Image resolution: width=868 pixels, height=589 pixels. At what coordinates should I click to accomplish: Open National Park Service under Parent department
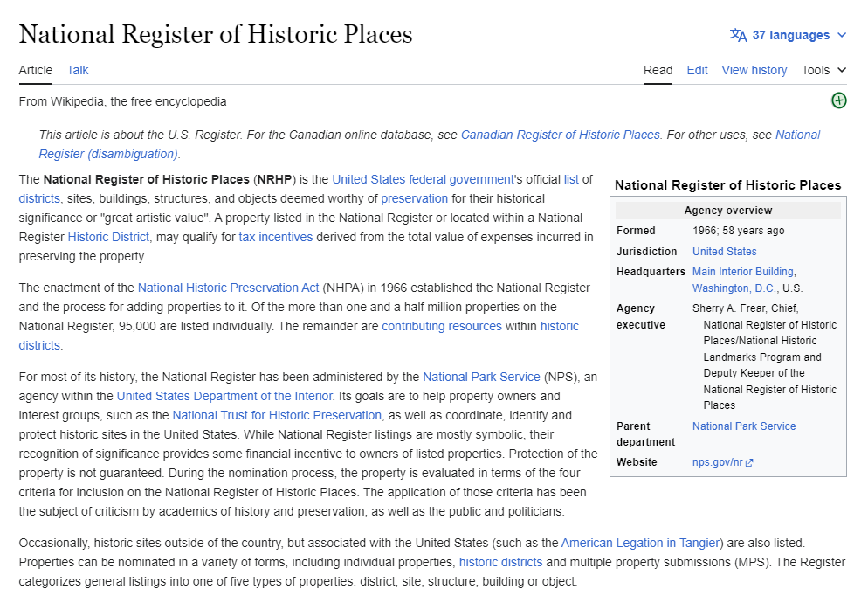pos(744,426)
